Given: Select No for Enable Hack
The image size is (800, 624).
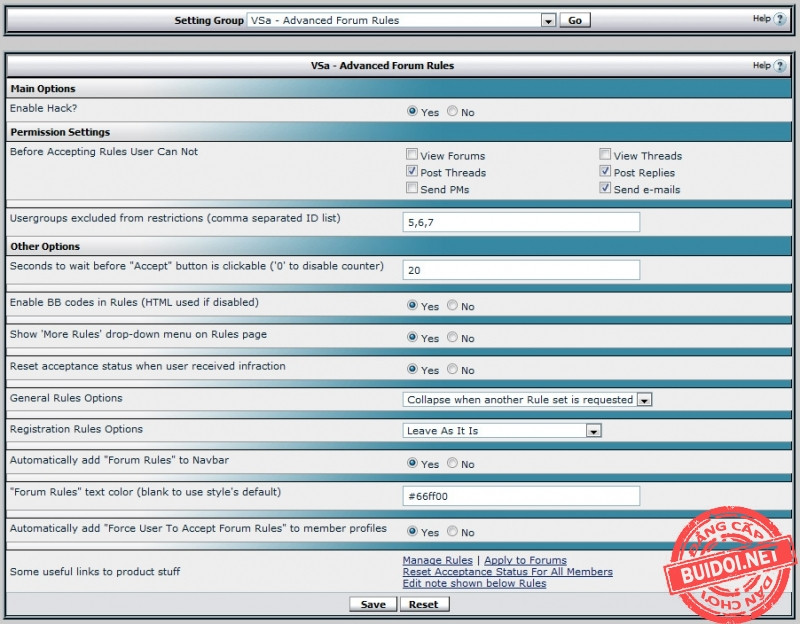Looking at the screenshot, I should [453, 112].
